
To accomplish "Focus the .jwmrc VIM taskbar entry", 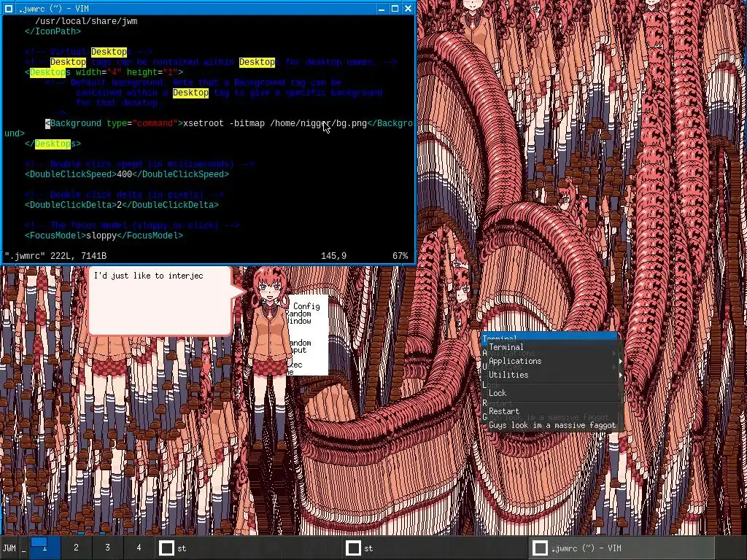I will 622,548.
